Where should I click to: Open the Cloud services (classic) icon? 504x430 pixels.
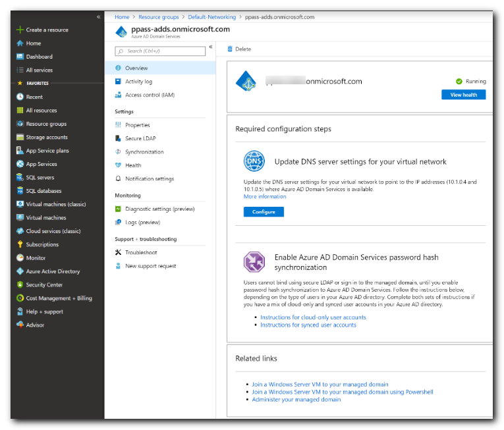[x=20, y=231]
